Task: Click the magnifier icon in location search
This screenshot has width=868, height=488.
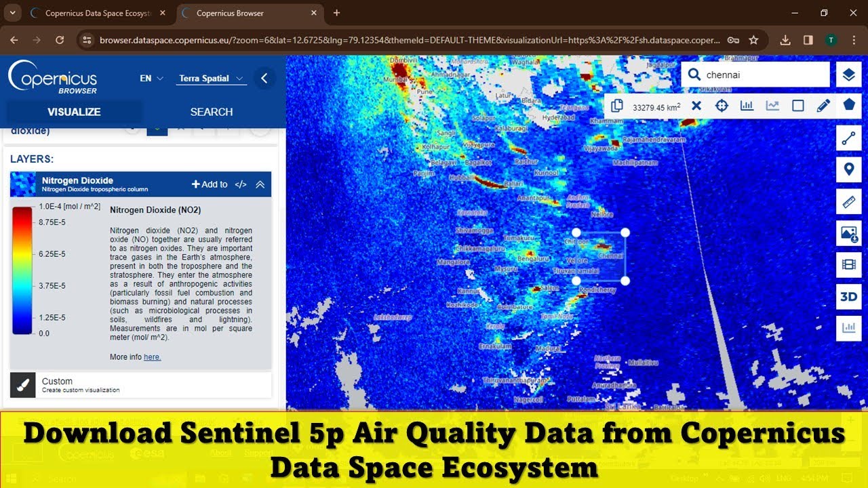Action: (x=694, y=75)
